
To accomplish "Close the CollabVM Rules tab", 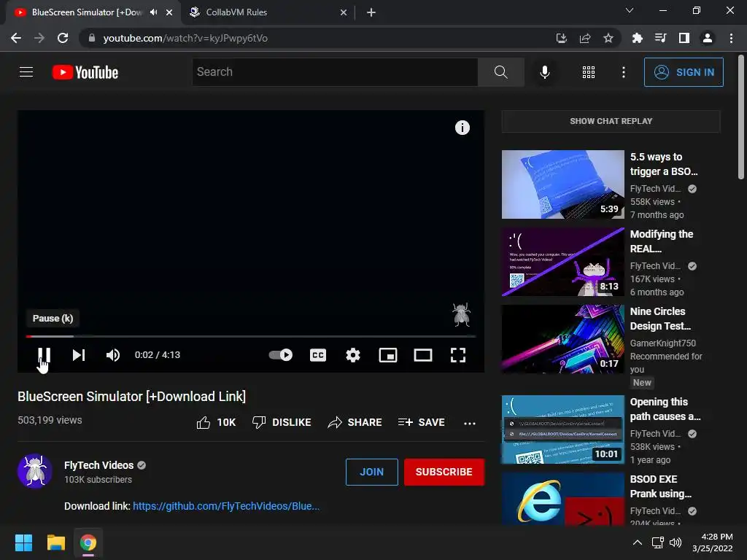I will click(x=344, y=12).
